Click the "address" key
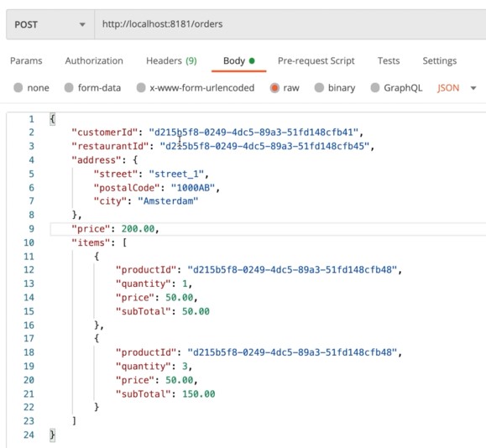 click(x=97, y=160)
